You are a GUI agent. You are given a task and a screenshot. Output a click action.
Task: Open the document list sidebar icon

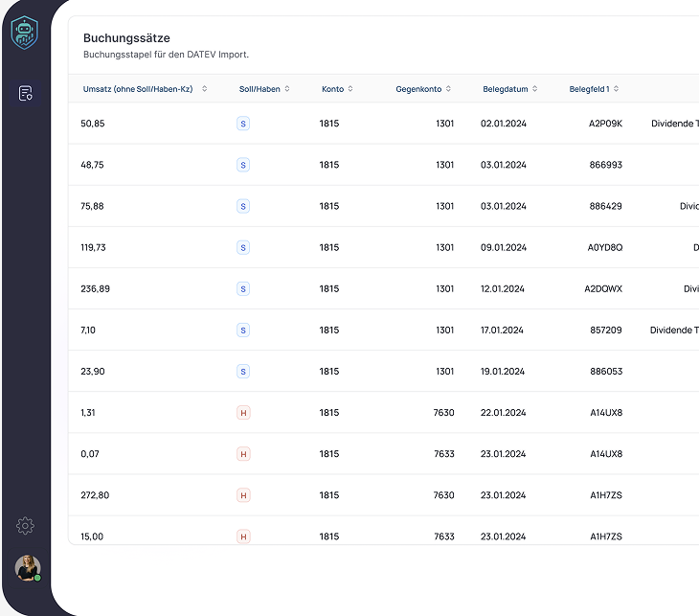(26, 93)
